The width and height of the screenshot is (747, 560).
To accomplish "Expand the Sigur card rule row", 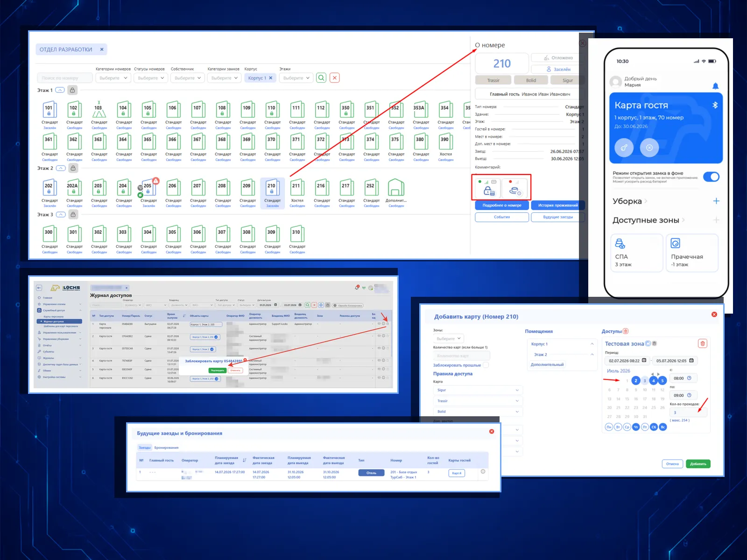I will tap(478, 390).
